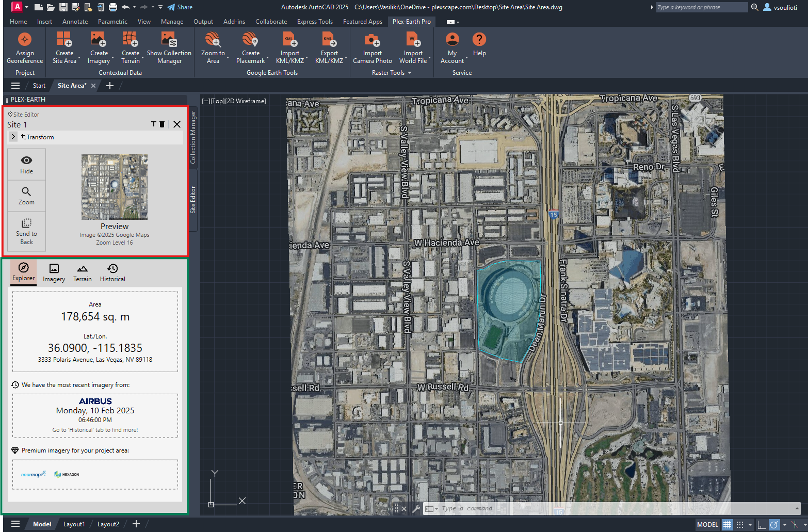
Task: Click the Zoom to Area tool
Action: click(x=213, y=48)
